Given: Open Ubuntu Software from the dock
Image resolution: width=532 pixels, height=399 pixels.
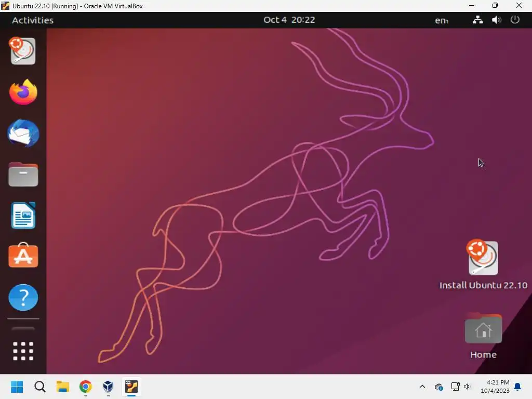Looking at the screenshot, I should 23,256.
